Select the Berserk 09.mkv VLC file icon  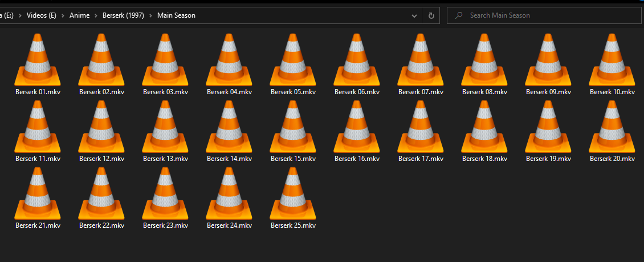(x=548, y=60)
